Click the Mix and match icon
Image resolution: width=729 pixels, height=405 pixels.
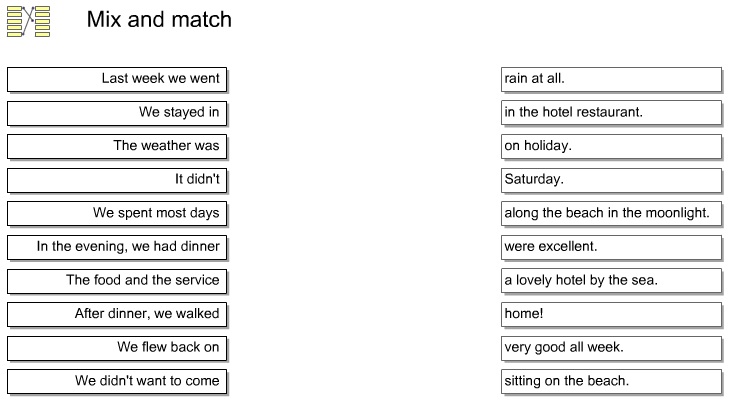click(28, 21)
